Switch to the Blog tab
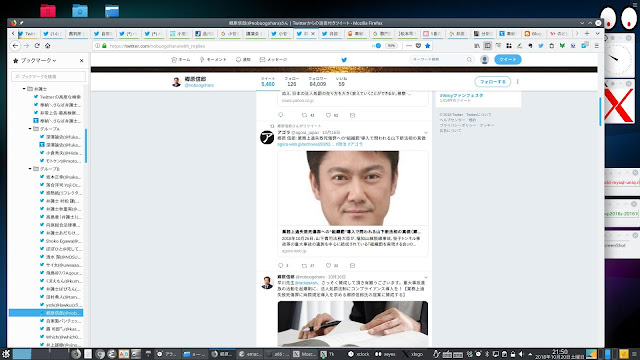This screenshot has width=640, height=360. pyautogui.click(x=534, y=33)
